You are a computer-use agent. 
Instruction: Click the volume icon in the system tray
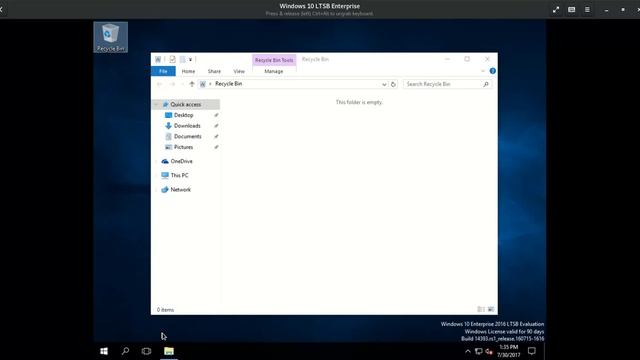489,351
